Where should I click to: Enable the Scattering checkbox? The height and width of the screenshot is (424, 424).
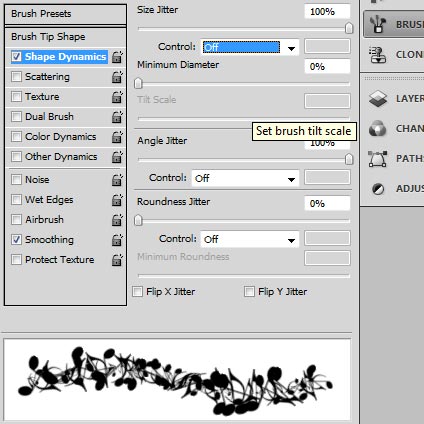16,77
